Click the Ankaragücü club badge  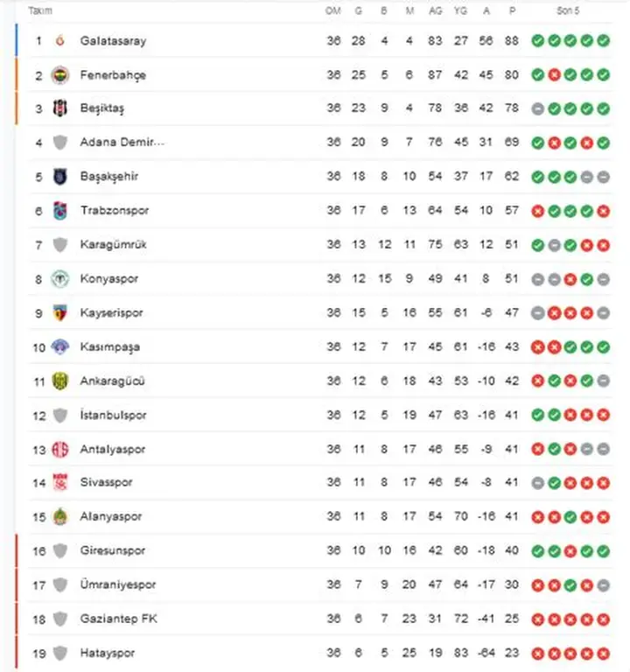(x=60, y=381)
